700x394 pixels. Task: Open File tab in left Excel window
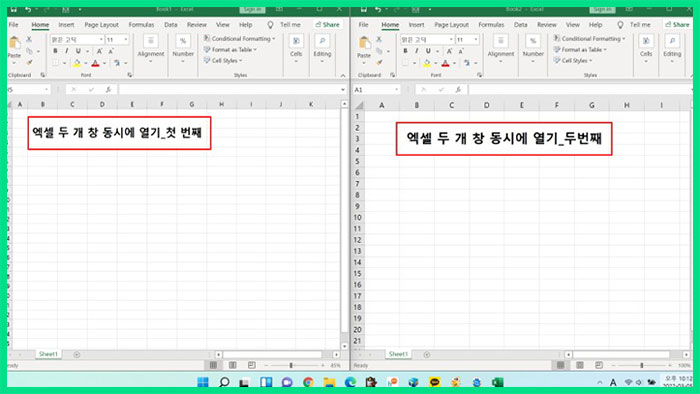coord(14,25)
